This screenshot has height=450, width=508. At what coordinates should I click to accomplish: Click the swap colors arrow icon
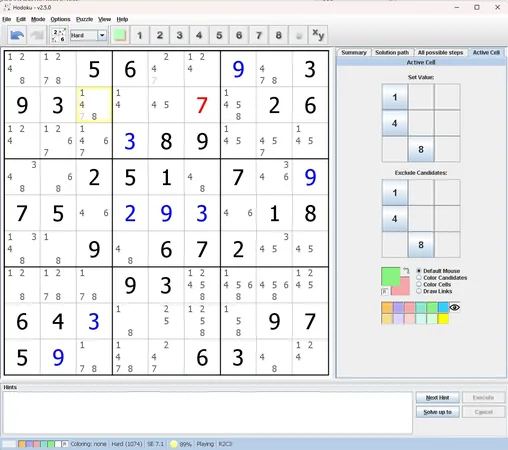coord(406,271)
